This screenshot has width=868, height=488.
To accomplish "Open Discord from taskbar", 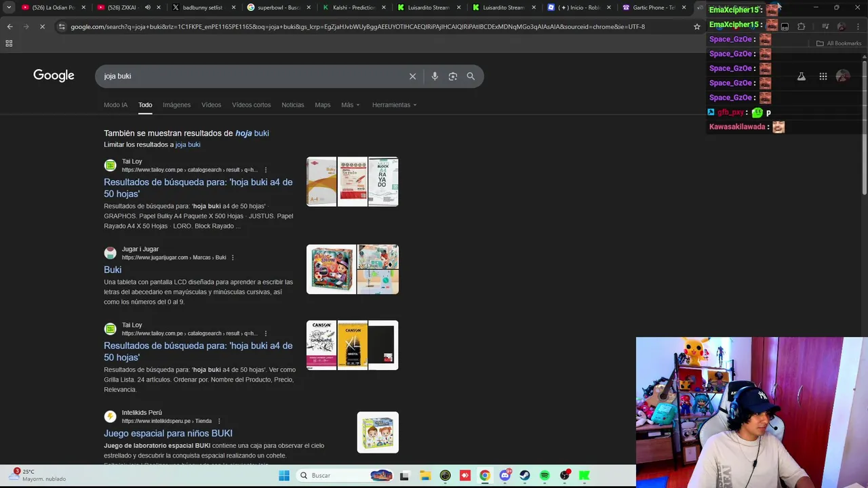I will coord(505,476).
